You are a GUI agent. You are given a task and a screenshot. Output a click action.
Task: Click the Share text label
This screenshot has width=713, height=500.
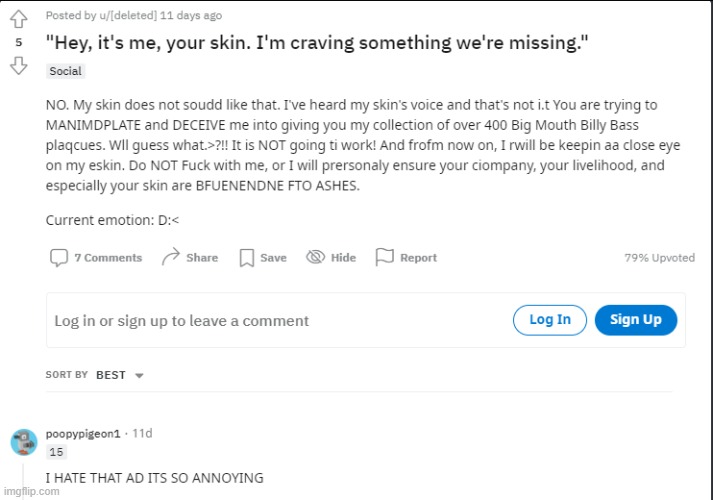[202, 258]
